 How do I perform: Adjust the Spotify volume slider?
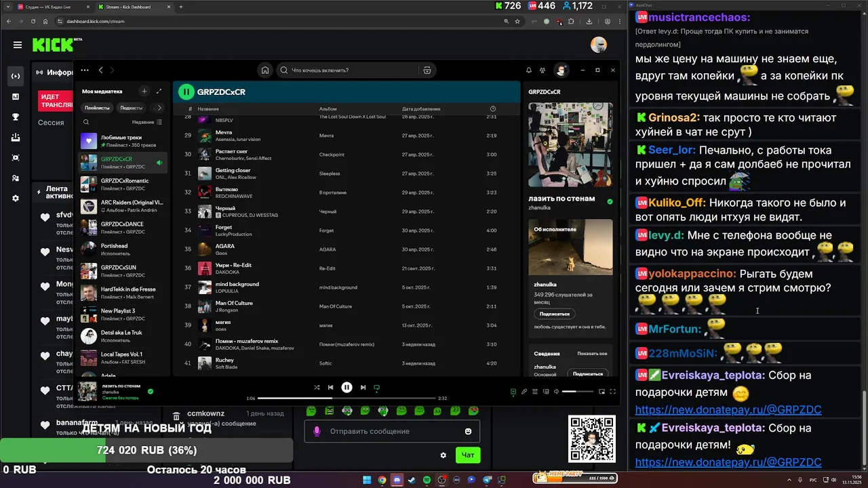point(578,391)
